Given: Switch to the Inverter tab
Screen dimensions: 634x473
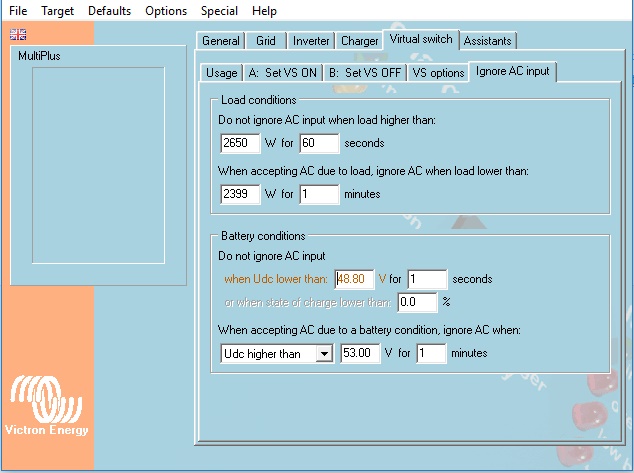Looking at the screenshot, I should [x=311, y=41].
